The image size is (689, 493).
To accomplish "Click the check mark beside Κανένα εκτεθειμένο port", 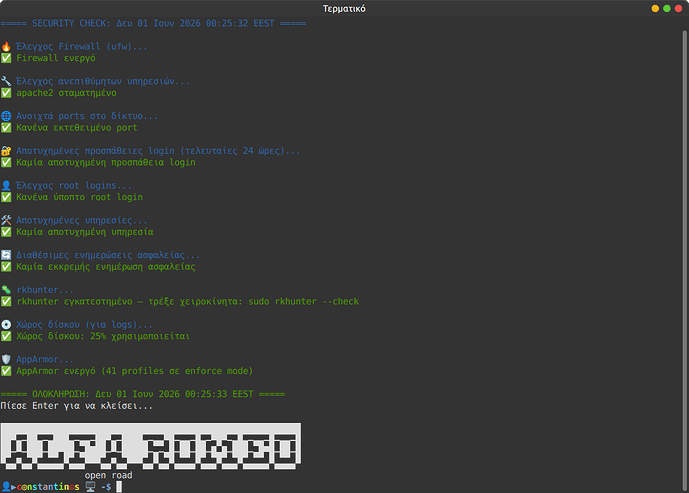I will tap(6, 127).
